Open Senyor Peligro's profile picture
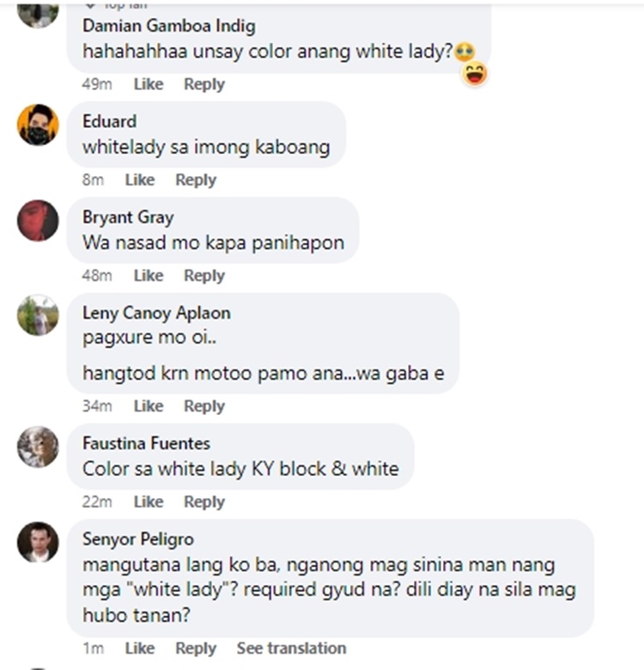Image resolution: width=644 pixels, height=670 pixels. coord(38,542)
